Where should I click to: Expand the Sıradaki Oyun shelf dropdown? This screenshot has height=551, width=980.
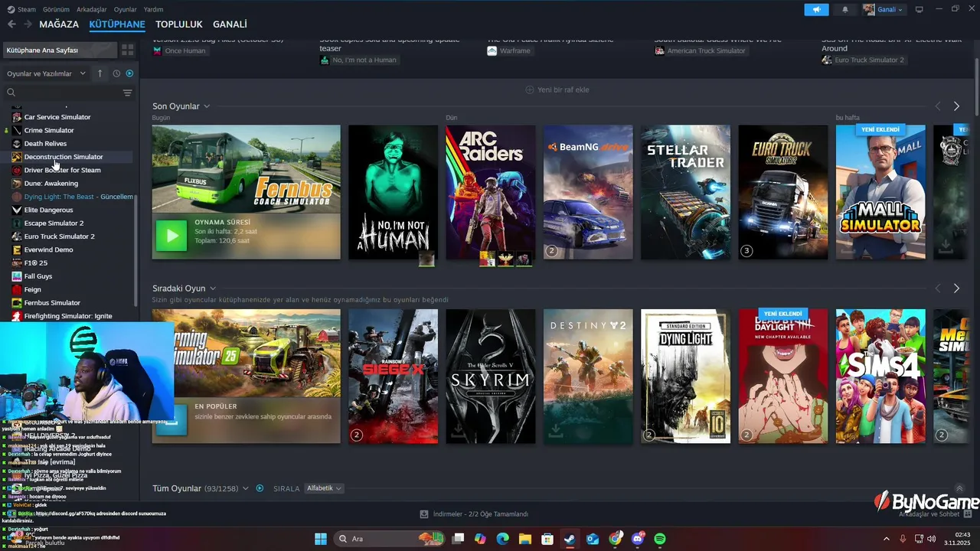point(213,289)
